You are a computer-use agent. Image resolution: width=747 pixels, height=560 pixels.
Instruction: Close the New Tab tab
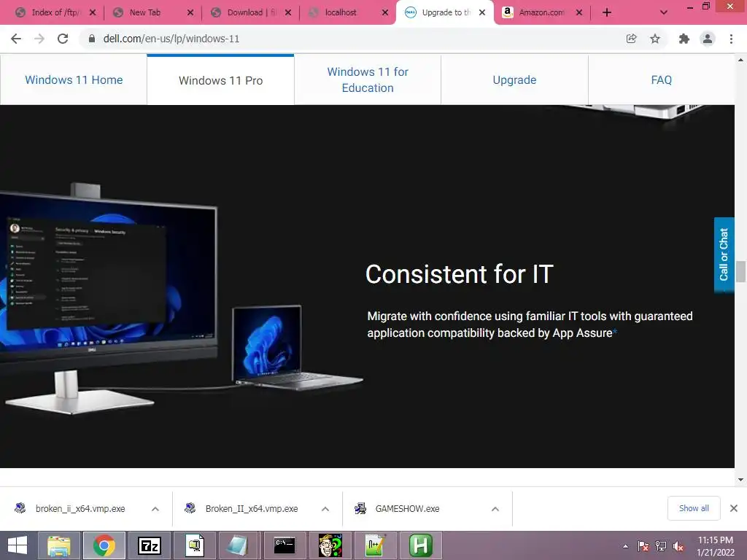(190, 12)
